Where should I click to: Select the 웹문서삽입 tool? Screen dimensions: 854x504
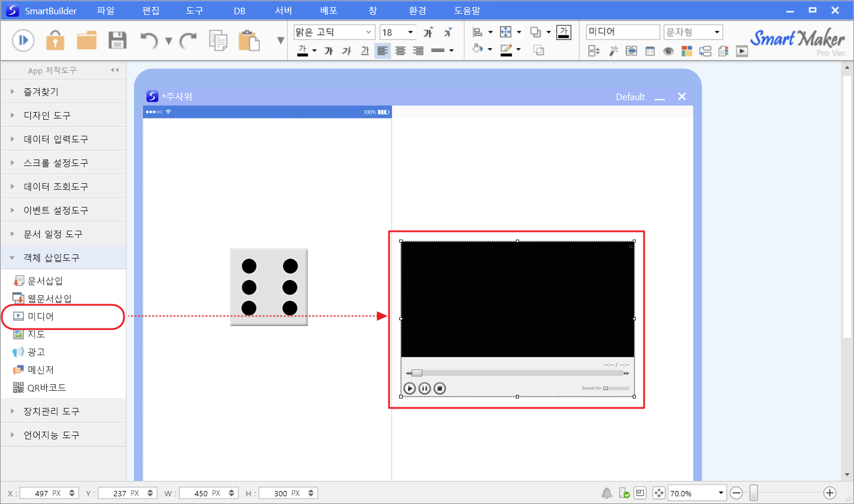(x=42, y=298)
